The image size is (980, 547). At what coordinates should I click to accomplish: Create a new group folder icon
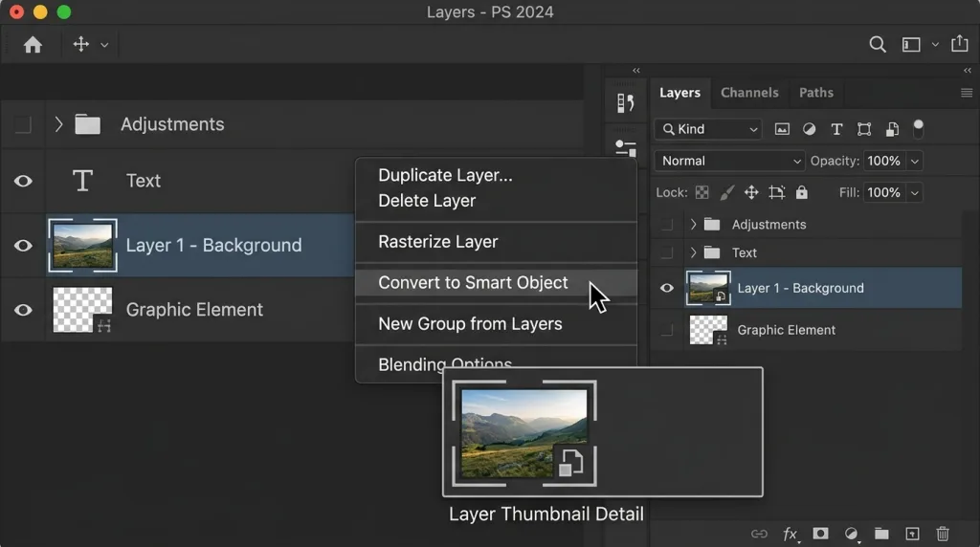pyautogui.click(x=881, y=534)
